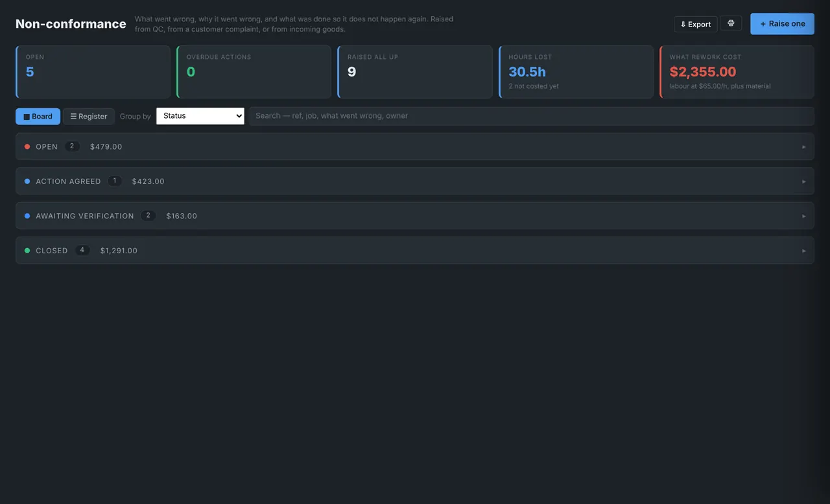Click the Action Agreed count badge 1
Image resolution: width=830 pixels, height=504 pixels.
pos(115,181)
